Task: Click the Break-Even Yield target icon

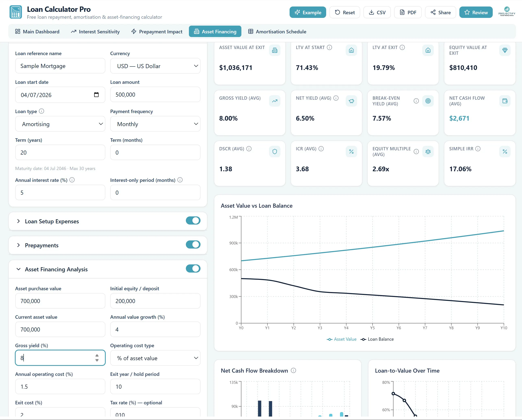Action: (428, 101)
